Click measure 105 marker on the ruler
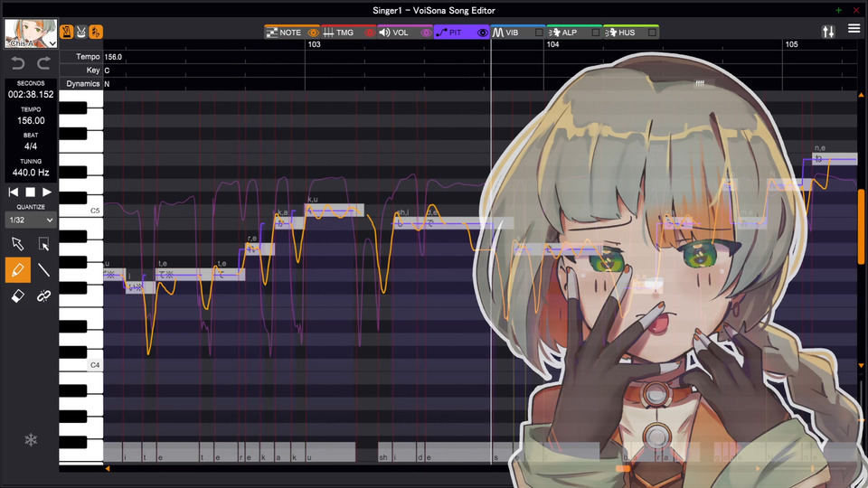The width and height of the screenshot is (868, 488). 792,44
